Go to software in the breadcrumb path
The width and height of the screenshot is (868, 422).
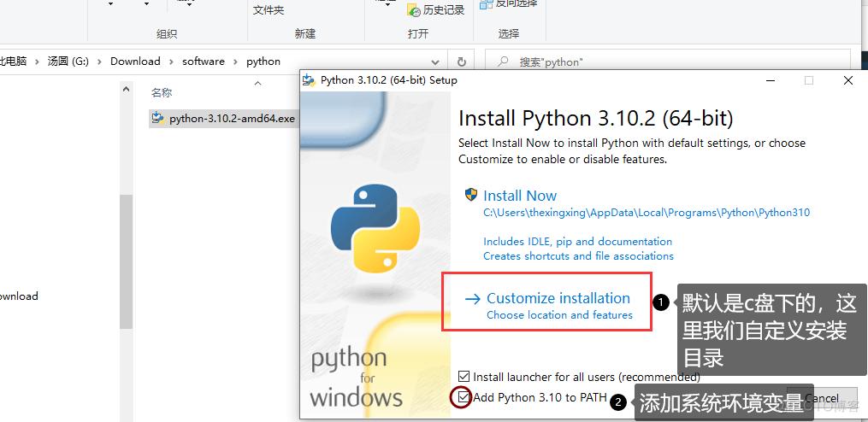pyautogui.click(x=204, y=62)
